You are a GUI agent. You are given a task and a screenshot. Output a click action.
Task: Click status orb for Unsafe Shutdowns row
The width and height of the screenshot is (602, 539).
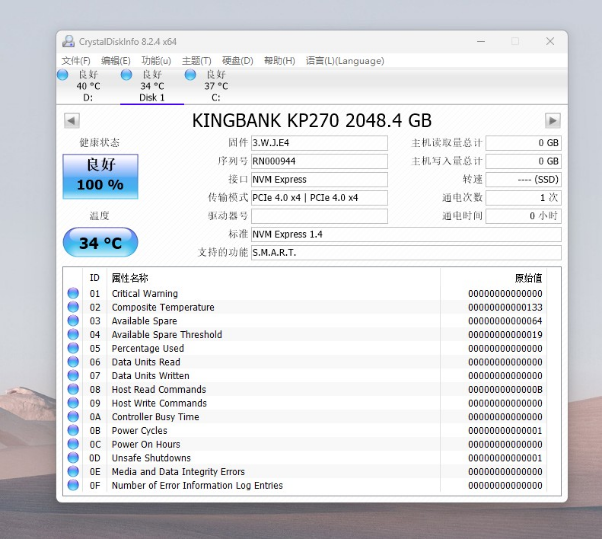(x=73, y=458)
